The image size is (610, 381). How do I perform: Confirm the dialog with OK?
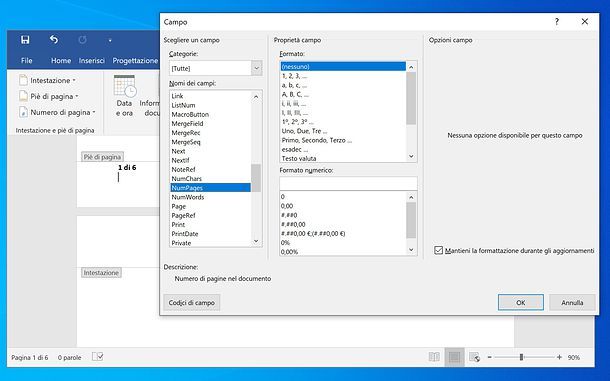click(521, 302)
